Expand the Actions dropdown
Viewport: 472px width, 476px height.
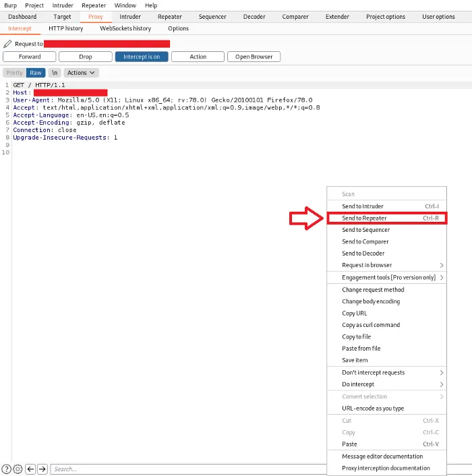pyautogui.click(x=81, y=73)
